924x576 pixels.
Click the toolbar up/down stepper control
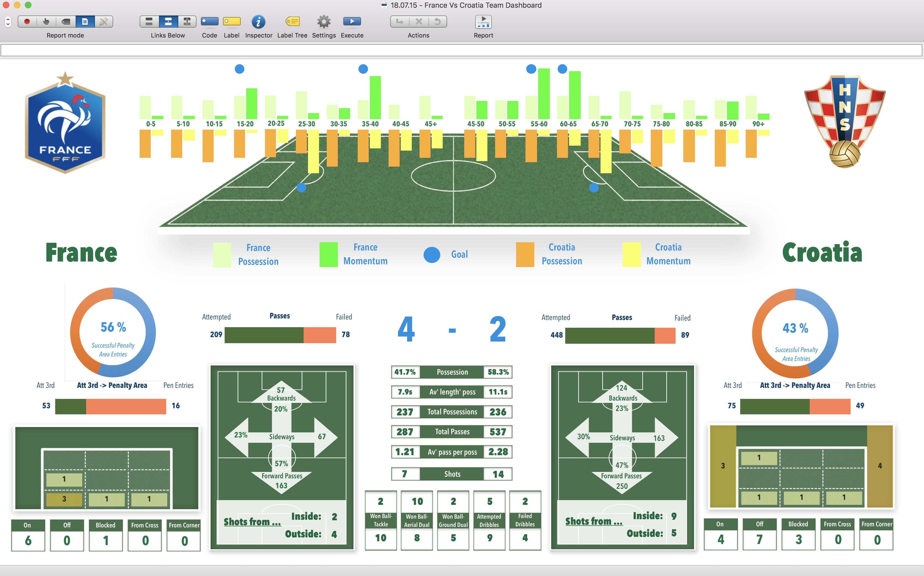8,22
